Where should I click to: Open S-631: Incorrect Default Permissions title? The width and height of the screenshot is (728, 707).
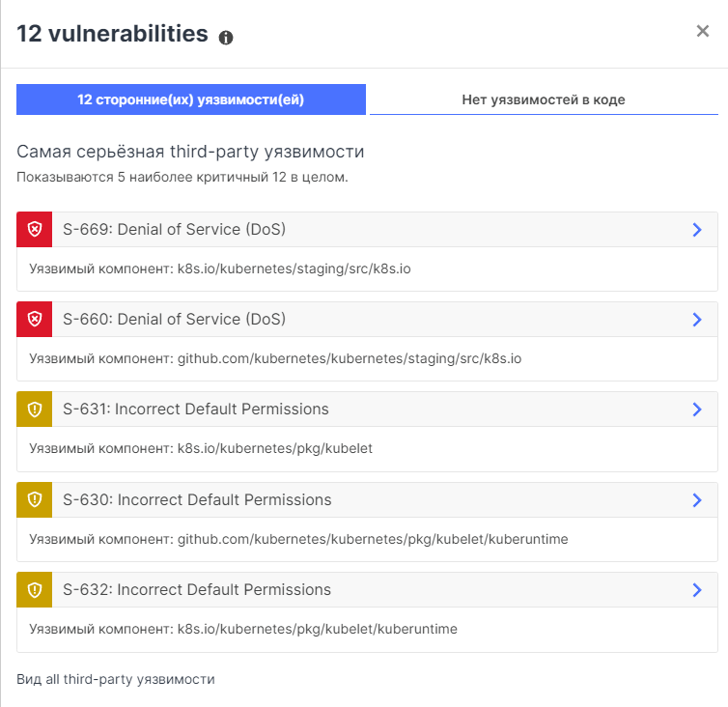[196, 410]
